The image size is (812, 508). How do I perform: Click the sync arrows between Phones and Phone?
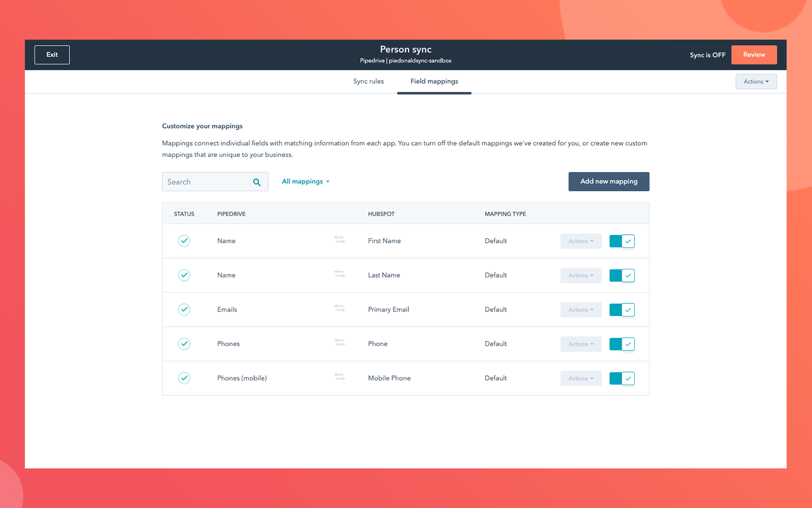(x=339, y=342)
